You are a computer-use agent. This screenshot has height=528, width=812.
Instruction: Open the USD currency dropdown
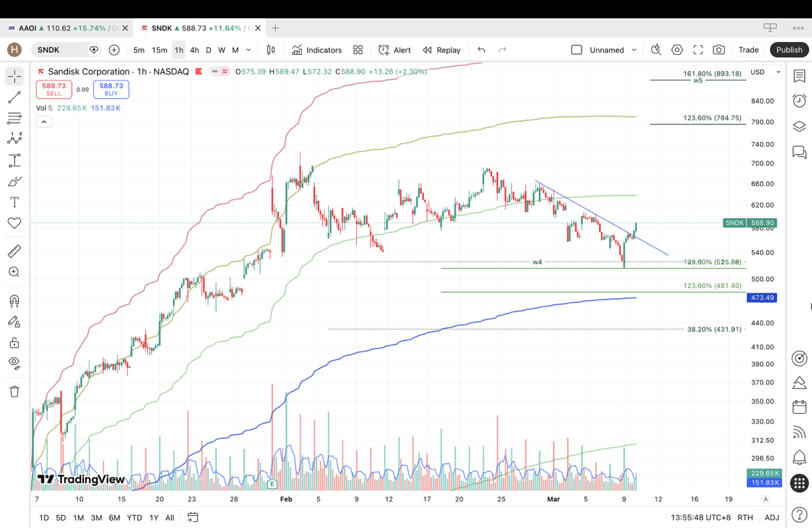(765, 72)
